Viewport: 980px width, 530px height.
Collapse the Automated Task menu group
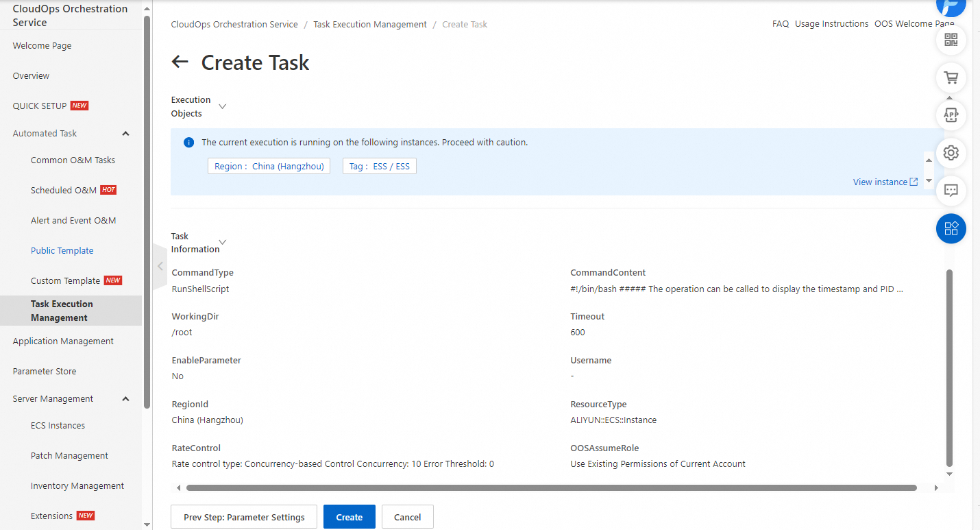pyautogui.click(x=125, y=134)
